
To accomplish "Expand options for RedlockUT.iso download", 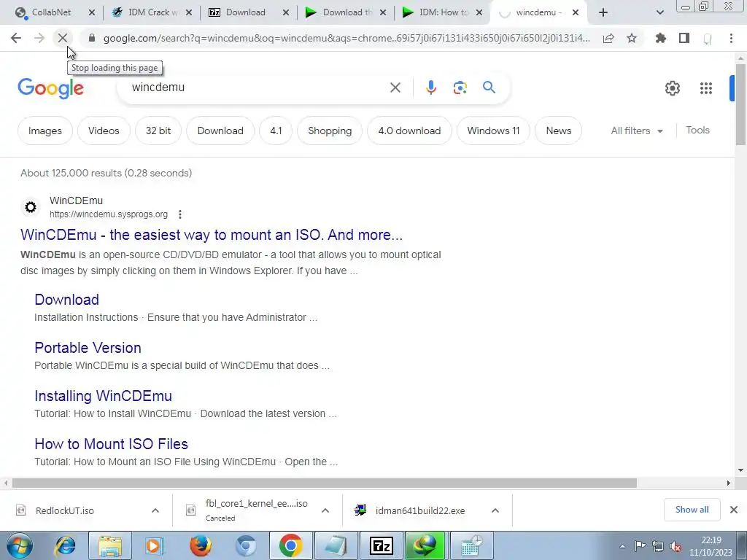I will point(155,510).
